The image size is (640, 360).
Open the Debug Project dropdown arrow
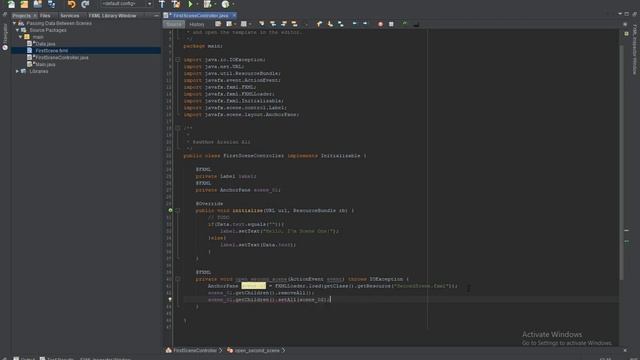(215, 4)
